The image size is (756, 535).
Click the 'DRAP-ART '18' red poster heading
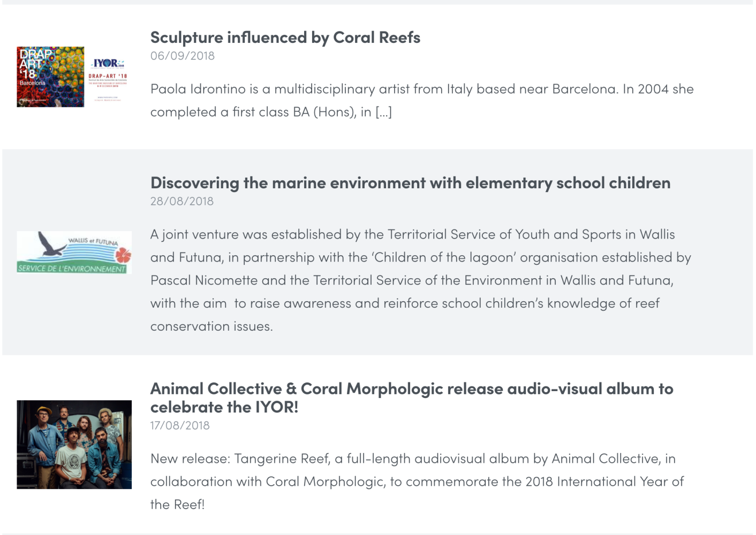pos(108,77)
